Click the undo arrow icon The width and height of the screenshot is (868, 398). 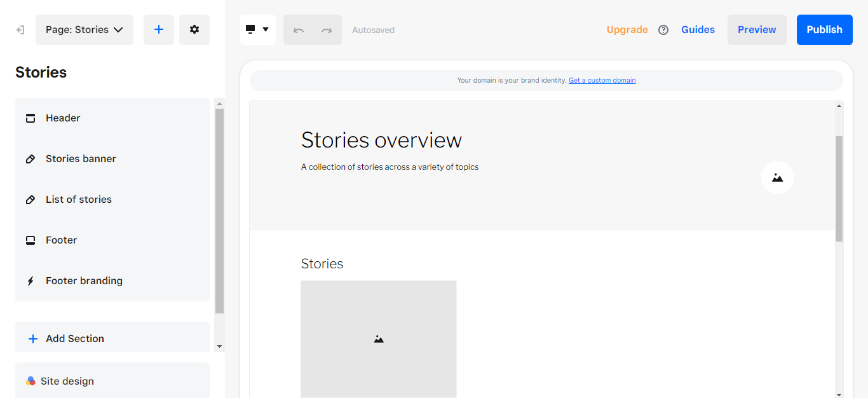point(299,30)
